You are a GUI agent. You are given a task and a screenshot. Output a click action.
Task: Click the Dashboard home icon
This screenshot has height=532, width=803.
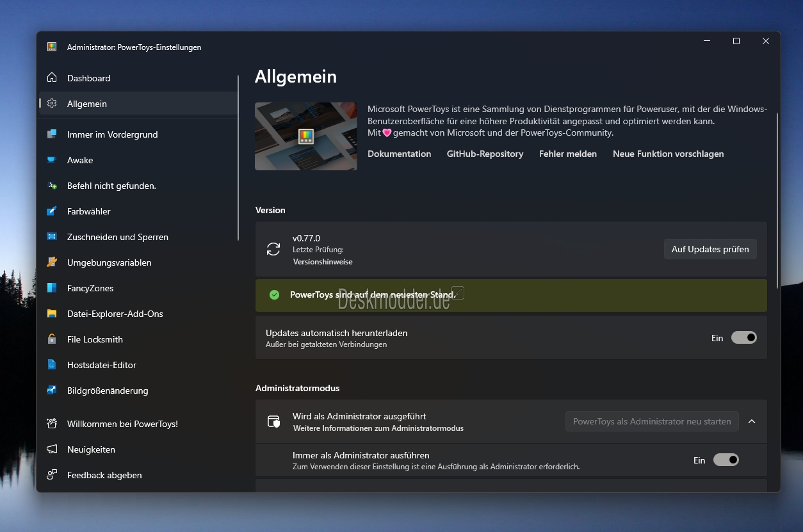pyautogui.click(x=52, y=78)
